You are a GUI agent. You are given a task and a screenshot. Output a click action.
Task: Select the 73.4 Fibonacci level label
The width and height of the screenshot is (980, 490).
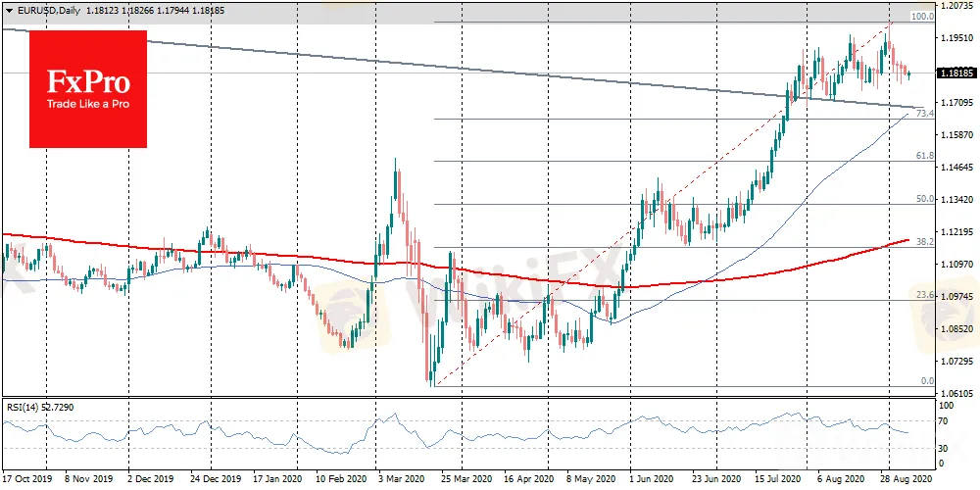click(x=923, y=114)
